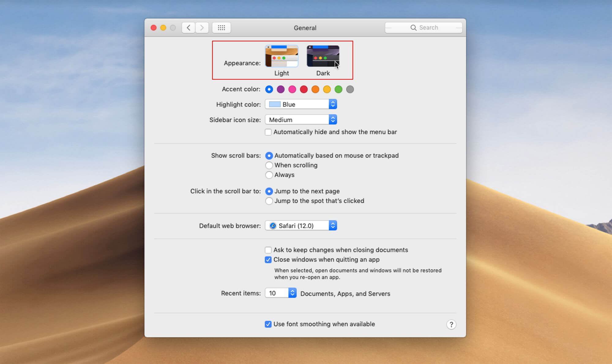
Task: Click the app grid view switcher icon
Action: [x=222, y=28]
